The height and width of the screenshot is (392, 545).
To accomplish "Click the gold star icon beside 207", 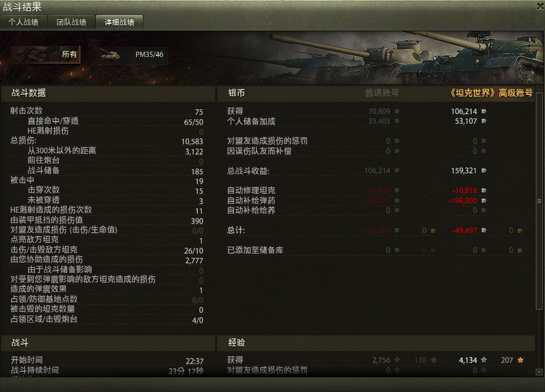I will point(520,360).
